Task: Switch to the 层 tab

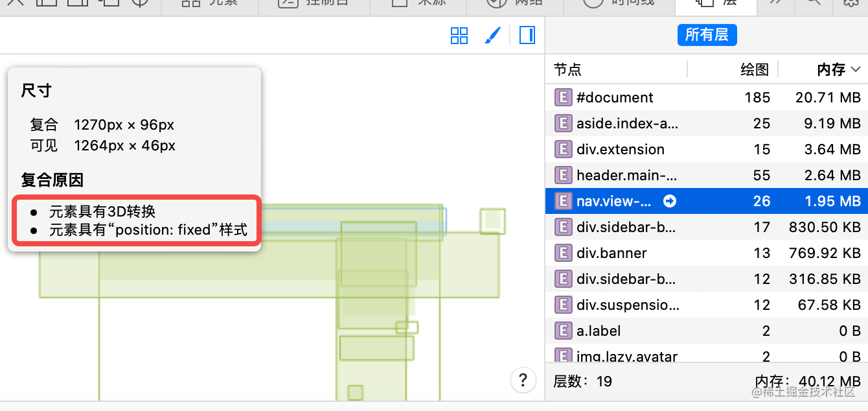Action: 716,3
